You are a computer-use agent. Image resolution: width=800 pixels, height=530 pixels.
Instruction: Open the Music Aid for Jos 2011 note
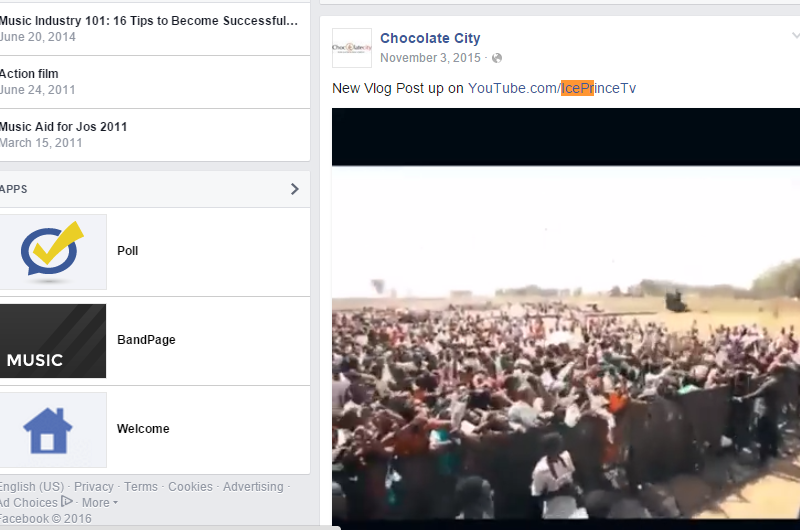[63, 127]
